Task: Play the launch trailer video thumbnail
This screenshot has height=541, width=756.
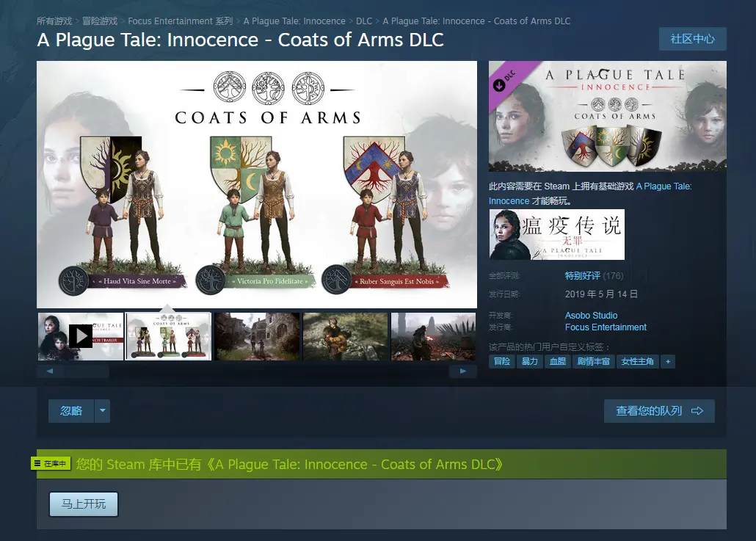Action: click(x=81, y=336)
